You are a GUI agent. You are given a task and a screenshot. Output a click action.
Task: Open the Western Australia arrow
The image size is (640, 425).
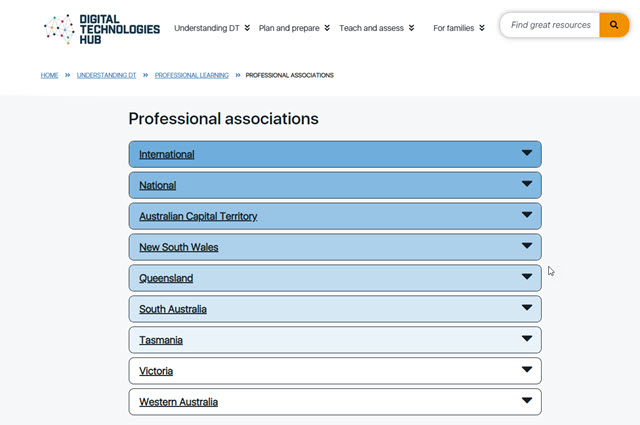point(527,402)
